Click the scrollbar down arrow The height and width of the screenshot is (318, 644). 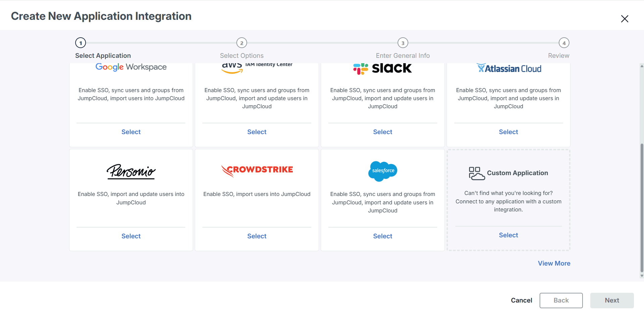[x=642, y=276]
